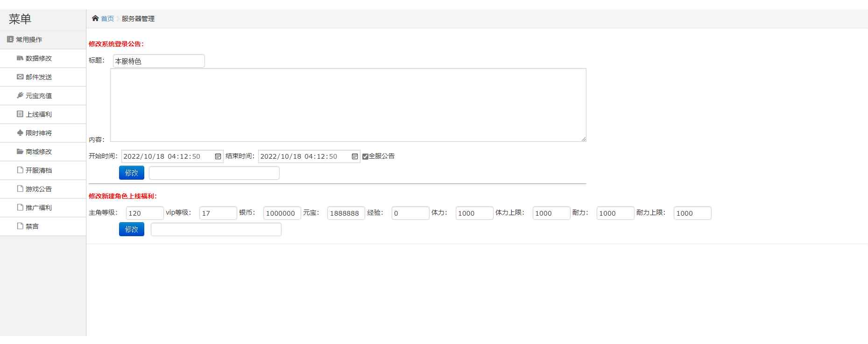Click the 开服清档 file icon
This screenshot has height=344, width=868.
coord(20,170)
